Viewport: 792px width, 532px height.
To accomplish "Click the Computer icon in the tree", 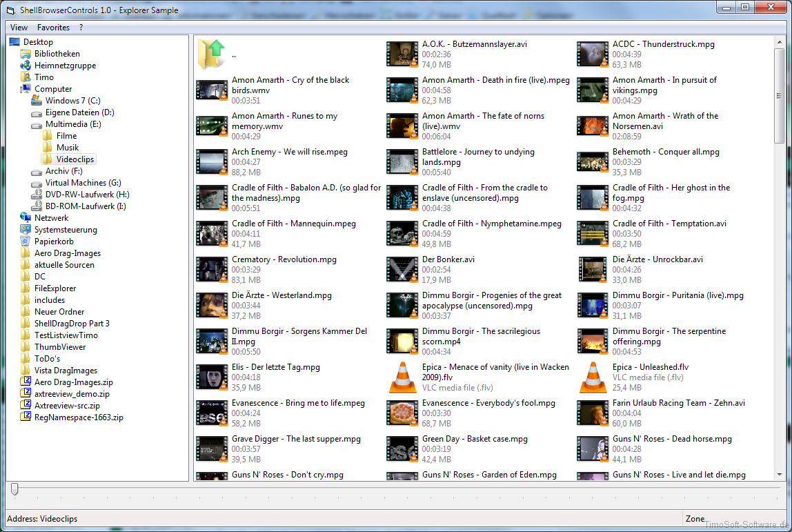I will click(26, 89).
